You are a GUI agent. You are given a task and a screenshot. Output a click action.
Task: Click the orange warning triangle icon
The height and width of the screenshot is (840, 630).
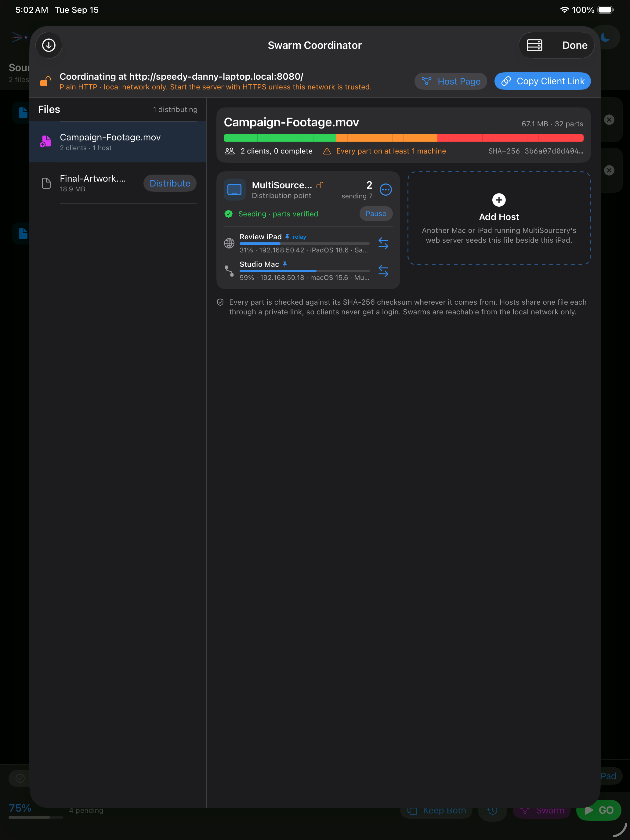pos(327,151)
